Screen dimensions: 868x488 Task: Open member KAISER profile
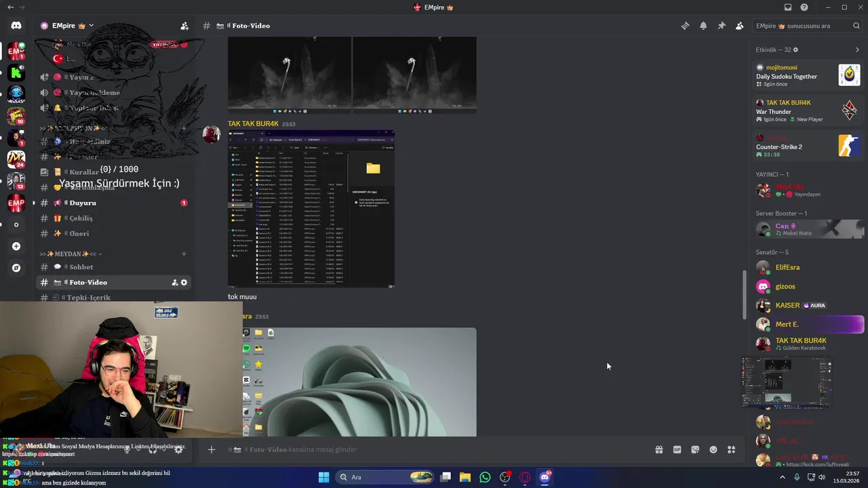808,305
